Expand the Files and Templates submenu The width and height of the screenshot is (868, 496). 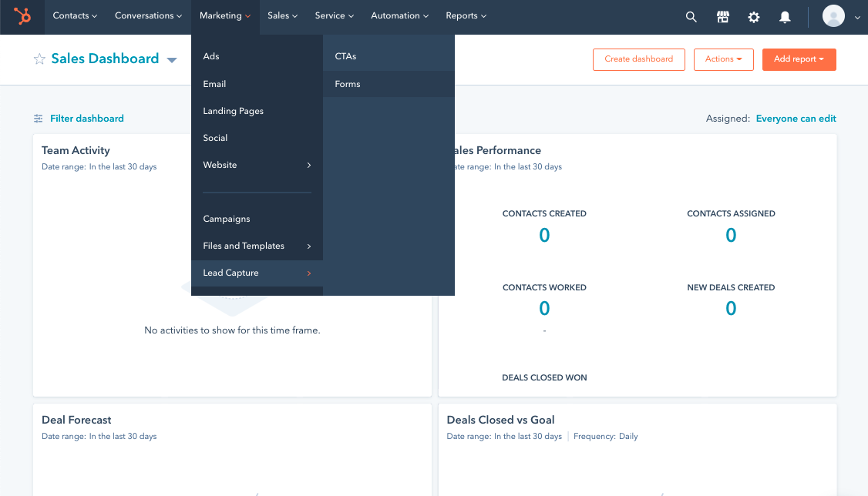coord(256,246)
